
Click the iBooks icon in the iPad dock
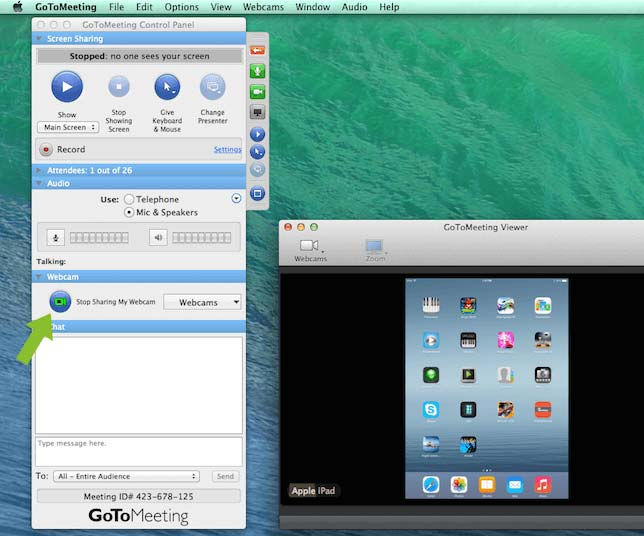coord(487,485)
